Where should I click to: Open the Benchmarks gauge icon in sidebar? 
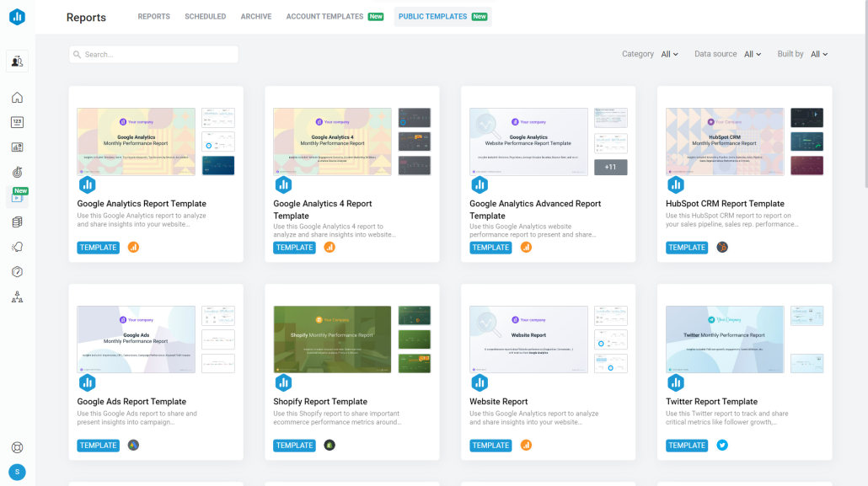coord(17,272)
